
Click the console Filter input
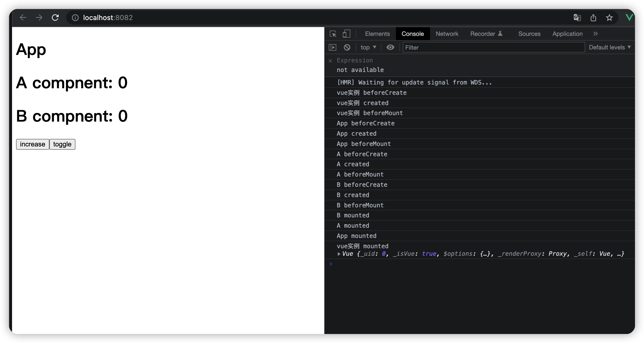point(494,47)
